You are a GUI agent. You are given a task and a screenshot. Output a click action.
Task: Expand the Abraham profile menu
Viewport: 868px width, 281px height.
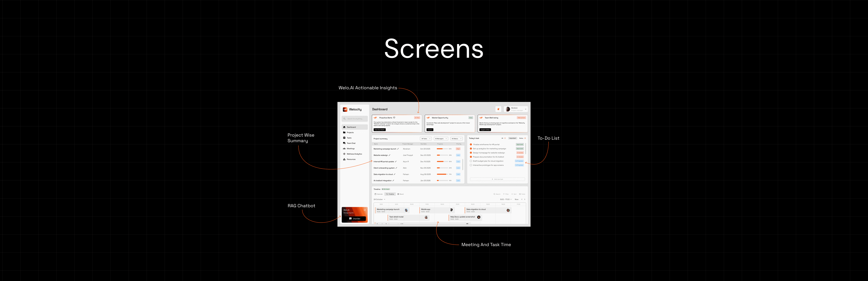[x=525, y=109]
